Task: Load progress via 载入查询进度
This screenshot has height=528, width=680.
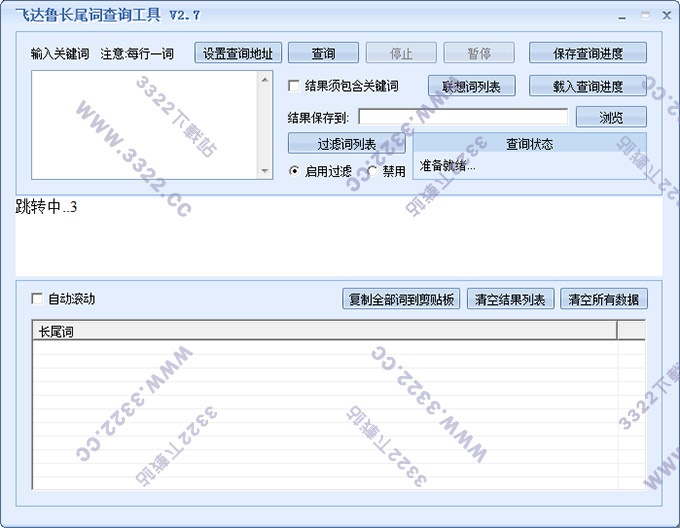Action: 588,86
